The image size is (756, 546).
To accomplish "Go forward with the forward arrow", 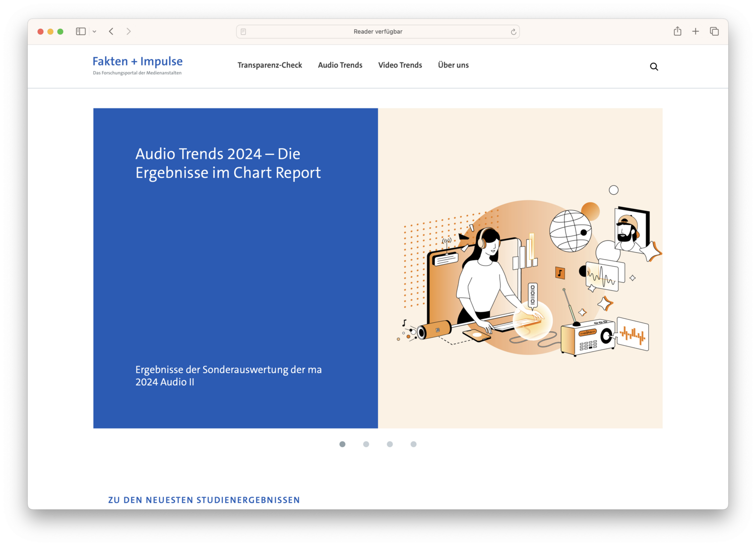I will coord(129,31).
